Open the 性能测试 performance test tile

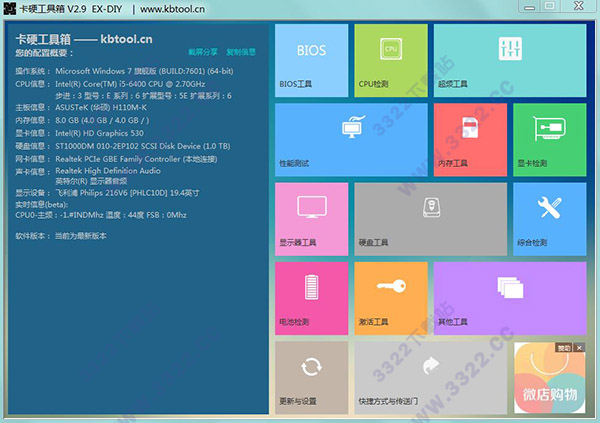(351, 140)
